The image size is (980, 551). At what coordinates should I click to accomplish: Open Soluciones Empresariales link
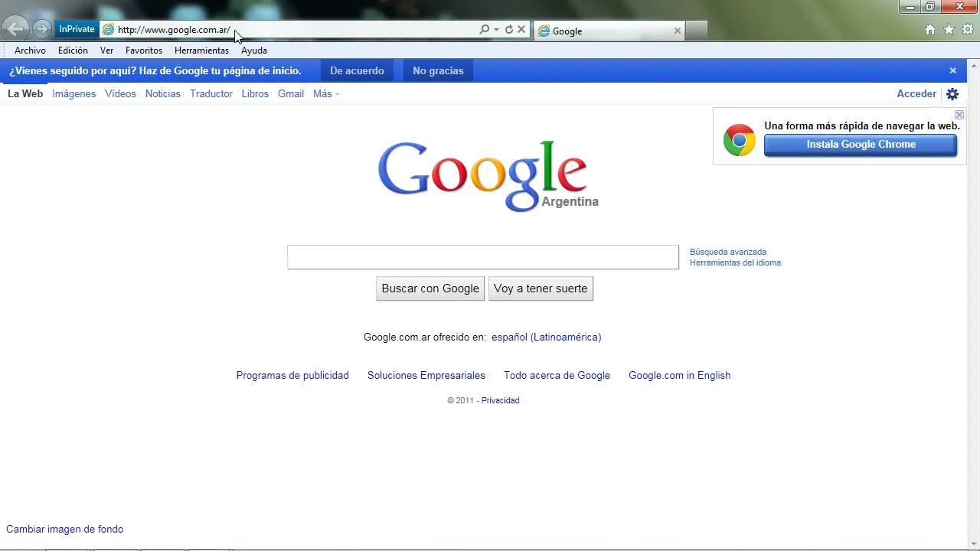click(426, 375)
